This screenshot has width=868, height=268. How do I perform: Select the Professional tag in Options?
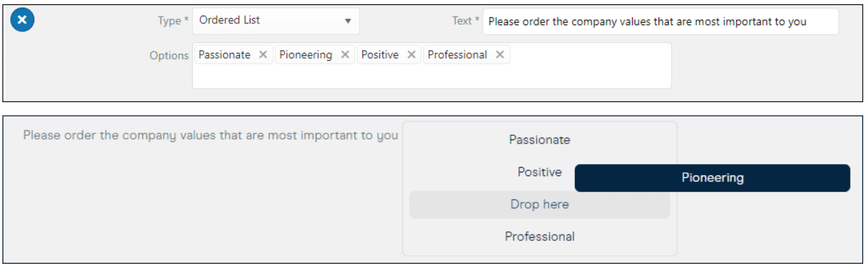[457, 55]
